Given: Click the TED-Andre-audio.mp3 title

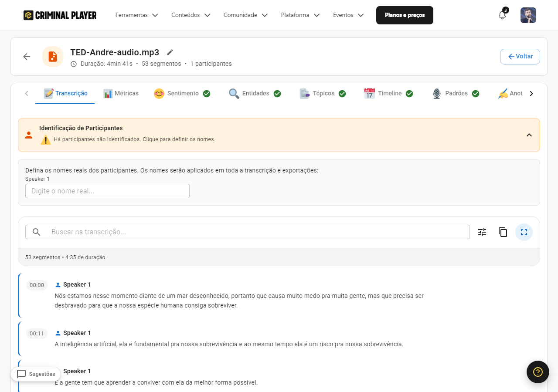Looking at the screenshot, I should click(x=115, y=52).
